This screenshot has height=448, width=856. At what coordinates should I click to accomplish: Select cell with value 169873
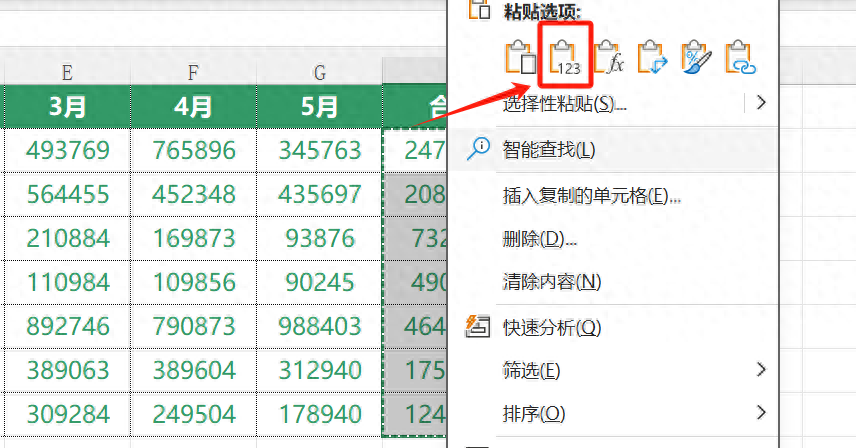(x=193, y=238)
